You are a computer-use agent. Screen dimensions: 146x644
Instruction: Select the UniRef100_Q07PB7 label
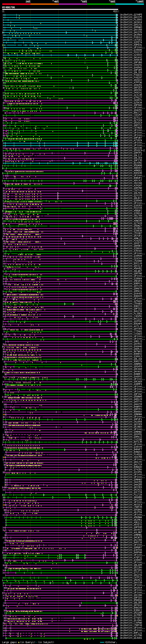click(x=131, y=615)
